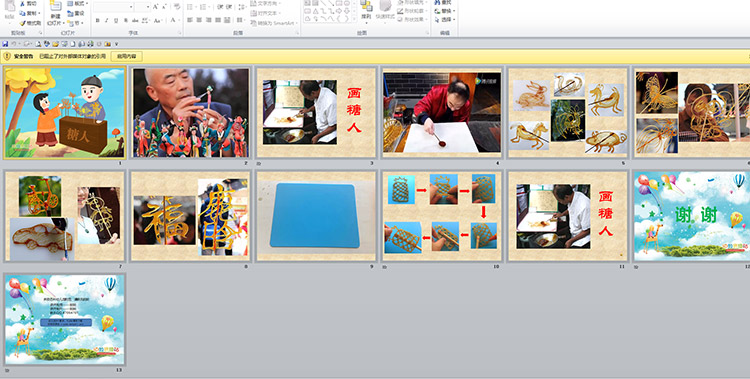Click the Reset (重设) slide icon
Image resolution: width=750 pixels, height=379 pixels.
click(x=70, y=13)
